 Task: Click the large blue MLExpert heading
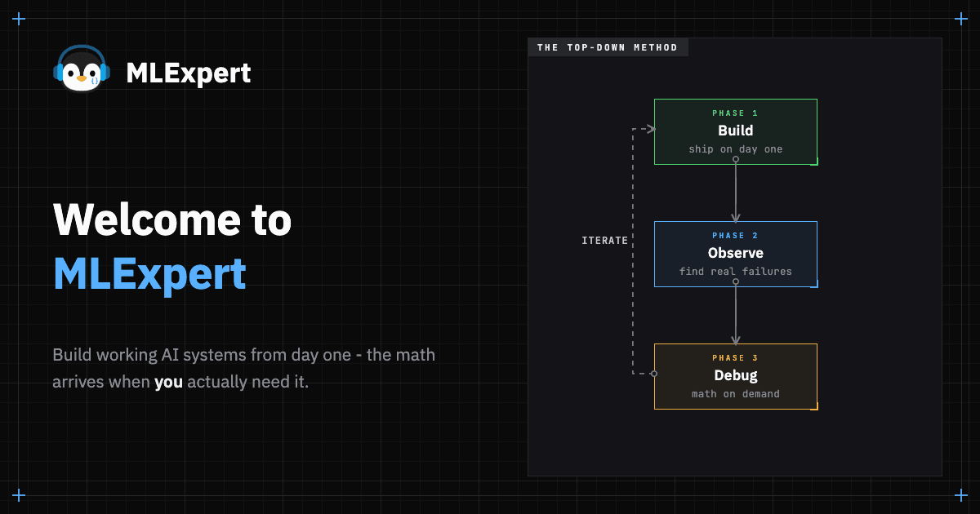click(x=149, y=273)
